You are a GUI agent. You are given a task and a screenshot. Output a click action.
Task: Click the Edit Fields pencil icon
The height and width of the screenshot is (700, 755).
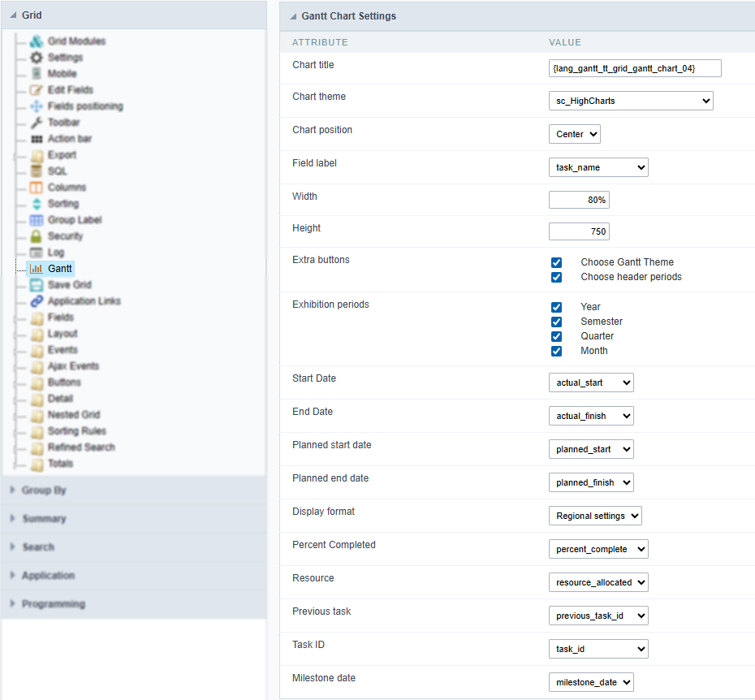36,89
